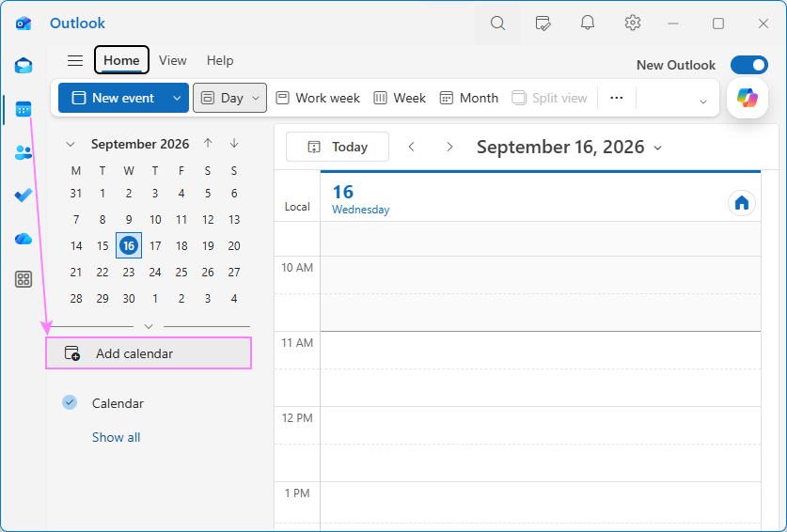Open Mail from the left sidebar
The width and height of the screenshot is (787, 532).
pyautogui.click(x=24, y=66)
